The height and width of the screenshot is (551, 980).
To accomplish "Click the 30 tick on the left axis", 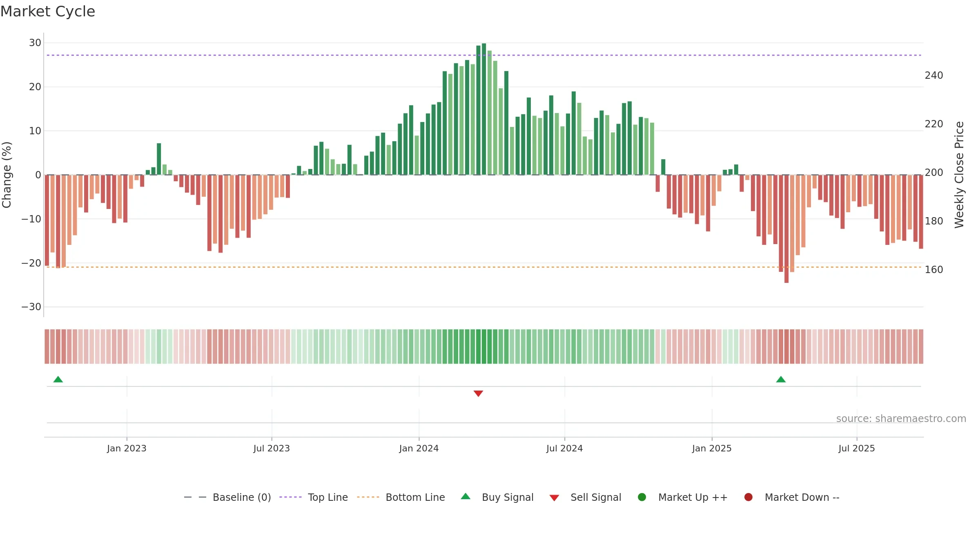I will pyautogui.click(x=35, y=43).
